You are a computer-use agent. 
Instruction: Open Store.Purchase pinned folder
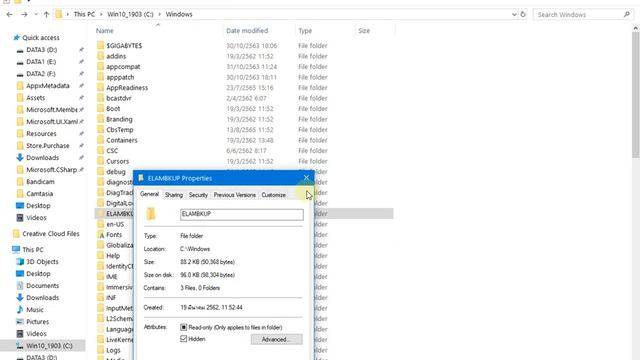tap(48, 146)
